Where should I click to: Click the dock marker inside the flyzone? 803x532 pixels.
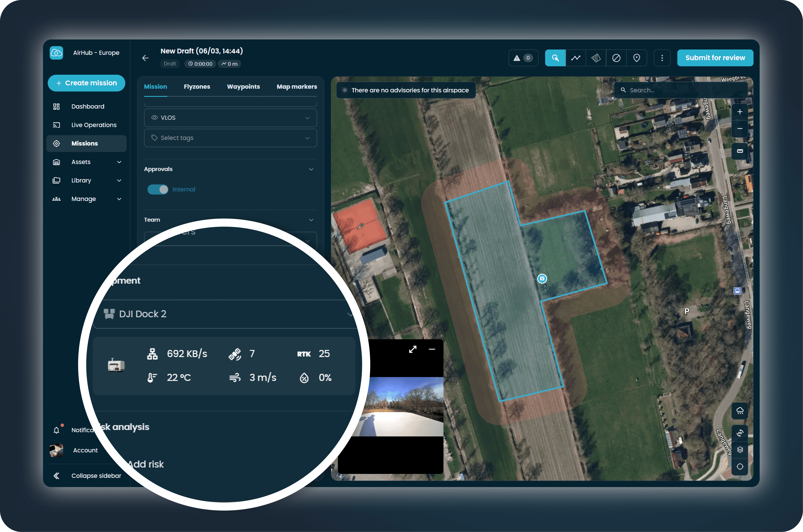(542, 279)
